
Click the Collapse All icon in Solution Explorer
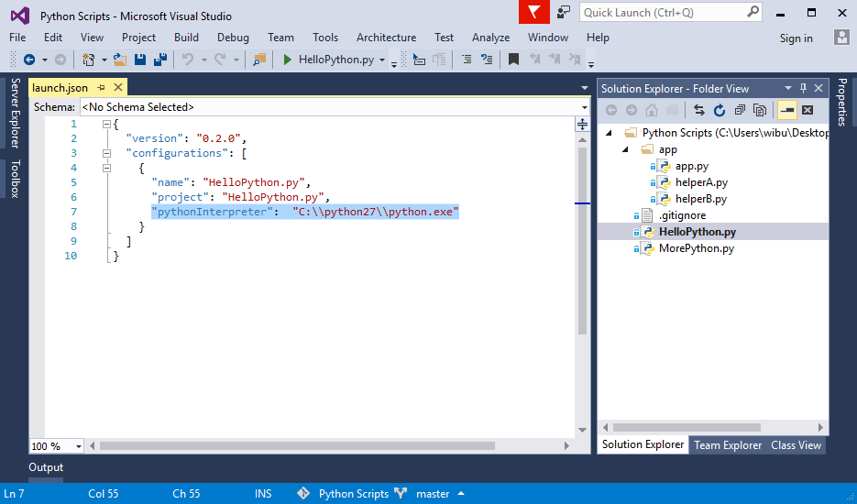click(x=740, y=110)
